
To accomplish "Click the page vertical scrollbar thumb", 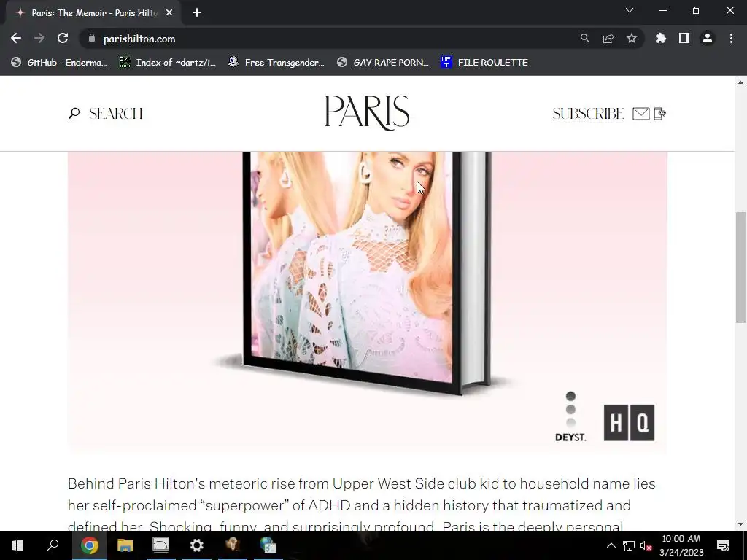I will (x=741, y=267).
